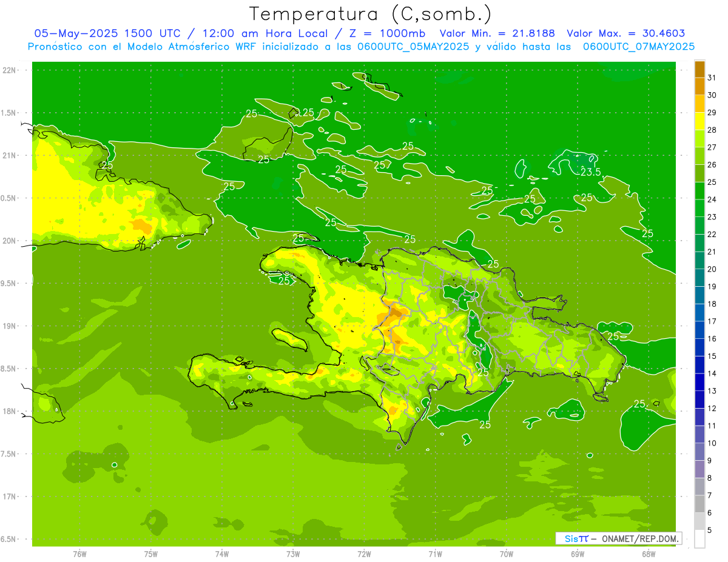The width and height of the screenshot is (728, 562).
Task: Click the '20N' latitude axis label
Action: pos(10,241)
